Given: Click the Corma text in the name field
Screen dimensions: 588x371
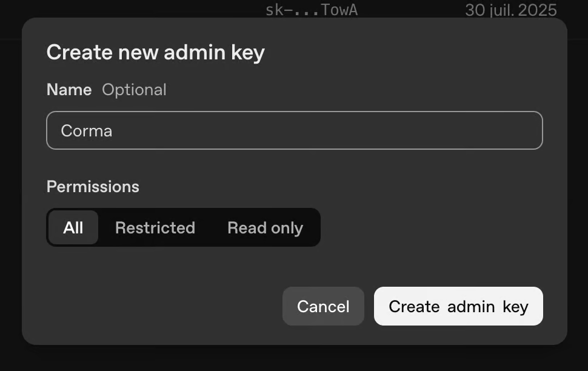Looking at the screenshot, I should [86, 131].
